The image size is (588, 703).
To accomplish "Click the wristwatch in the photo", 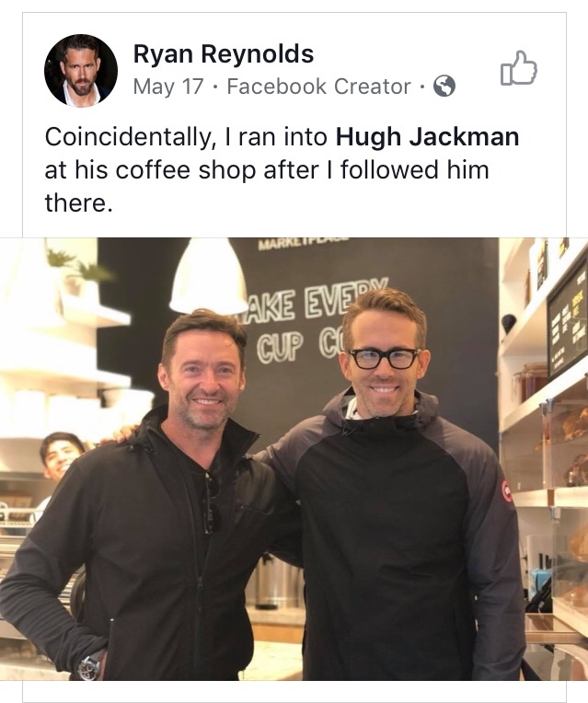I will [90, 666].
